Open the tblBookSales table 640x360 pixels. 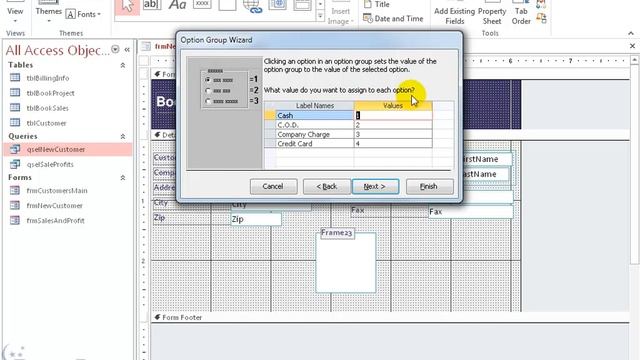pos(48,108)
